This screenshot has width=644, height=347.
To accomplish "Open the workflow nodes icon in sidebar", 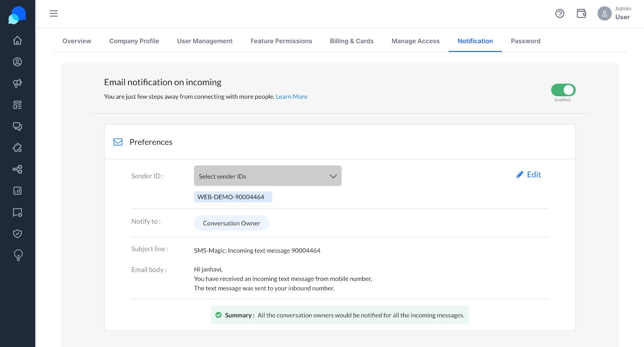I will (x=17, y=169).
